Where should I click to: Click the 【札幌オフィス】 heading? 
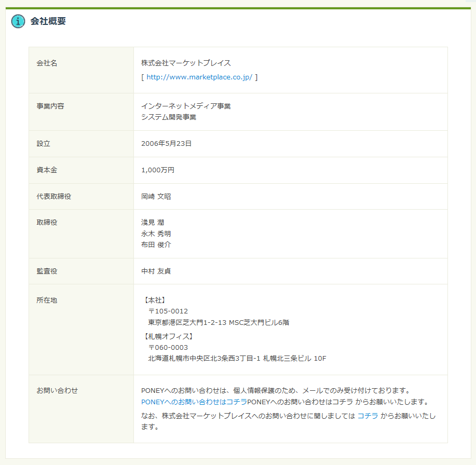(x=168, y=336)
